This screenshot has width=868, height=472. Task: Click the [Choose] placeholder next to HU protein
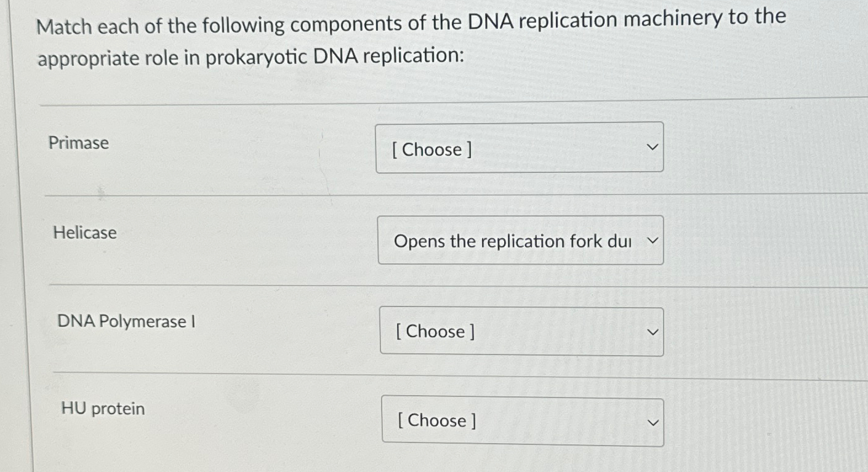tap(438, 421)
